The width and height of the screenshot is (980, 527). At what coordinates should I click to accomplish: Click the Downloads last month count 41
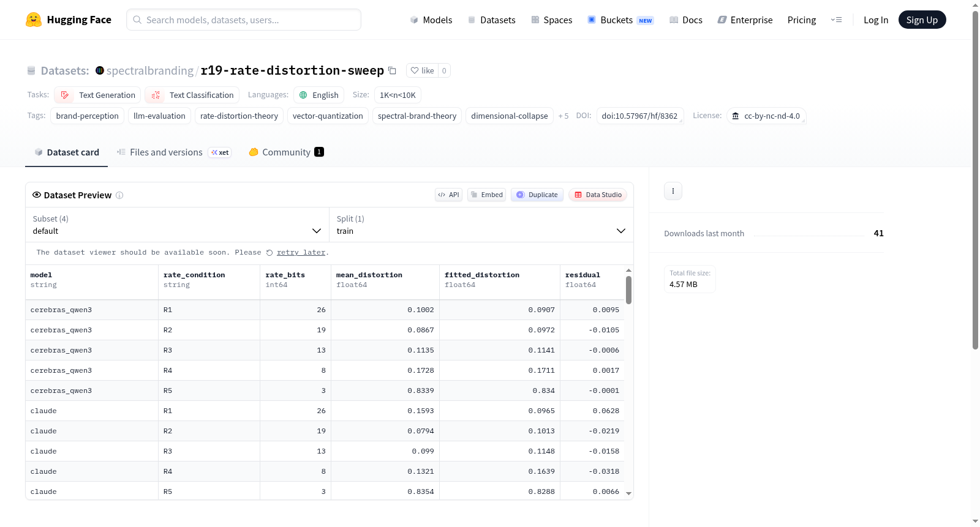pyautogui.click(x=878, y=233)
